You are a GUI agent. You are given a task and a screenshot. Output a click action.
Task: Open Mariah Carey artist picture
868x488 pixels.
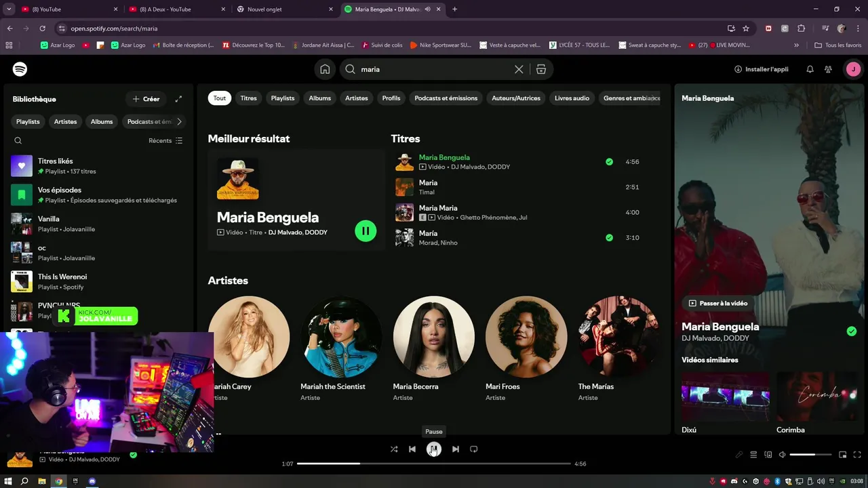(x=249, y=337)
